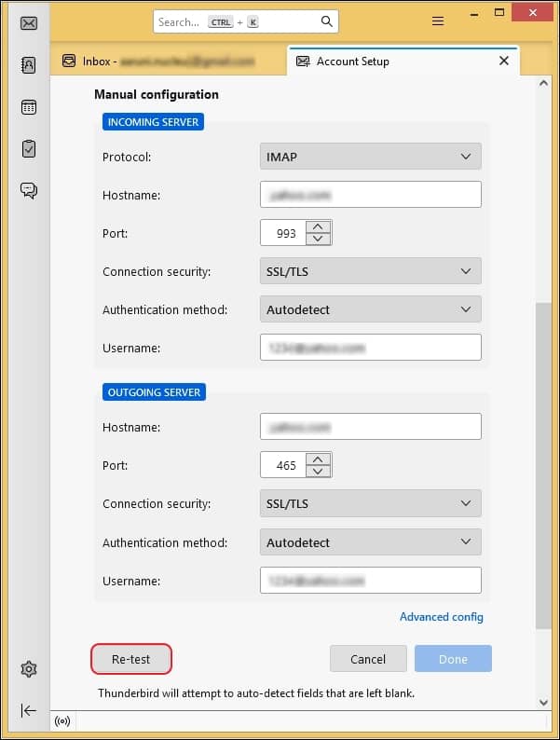Viewport: 560px width, 740px height.
Task: Click the Cancel button
Action: (368, 659)
